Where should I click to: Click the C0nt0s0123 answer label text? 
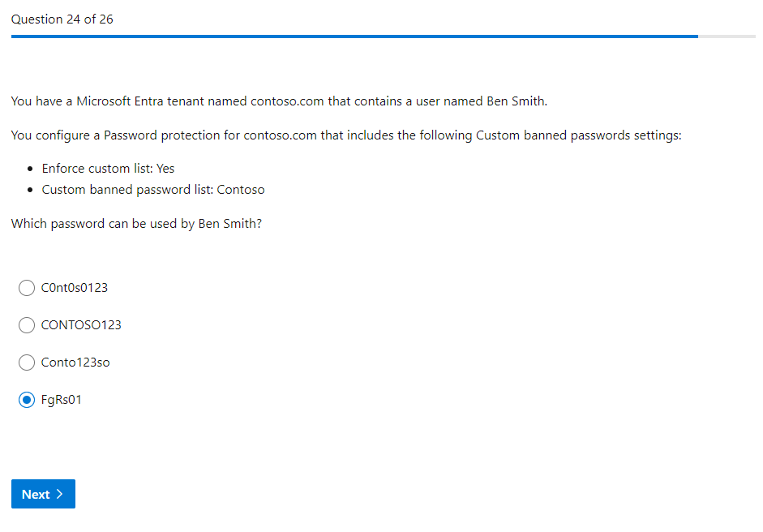pos(74,288)
